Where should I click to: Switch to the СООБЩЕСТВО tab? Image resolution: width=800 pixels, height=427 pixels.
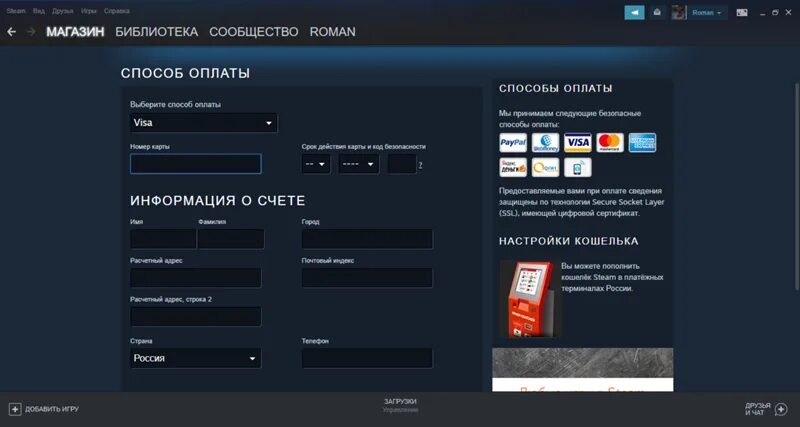tap(254, 32)
